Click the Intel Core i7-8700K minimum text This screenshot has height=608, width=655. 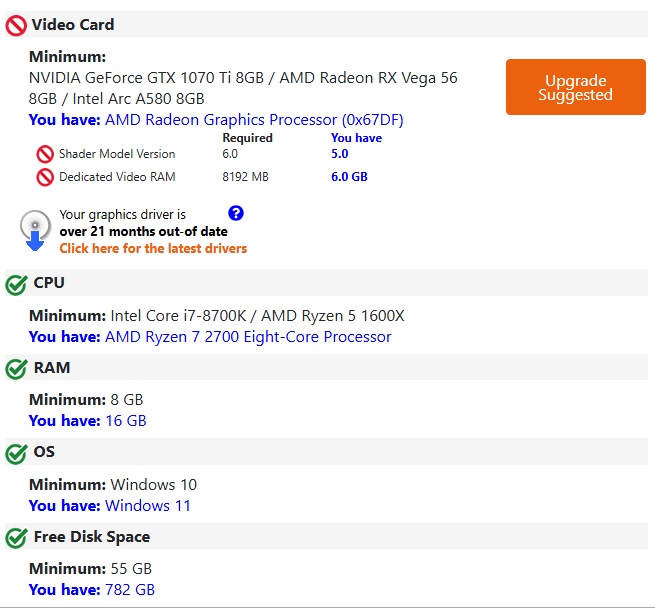[257, 316]
